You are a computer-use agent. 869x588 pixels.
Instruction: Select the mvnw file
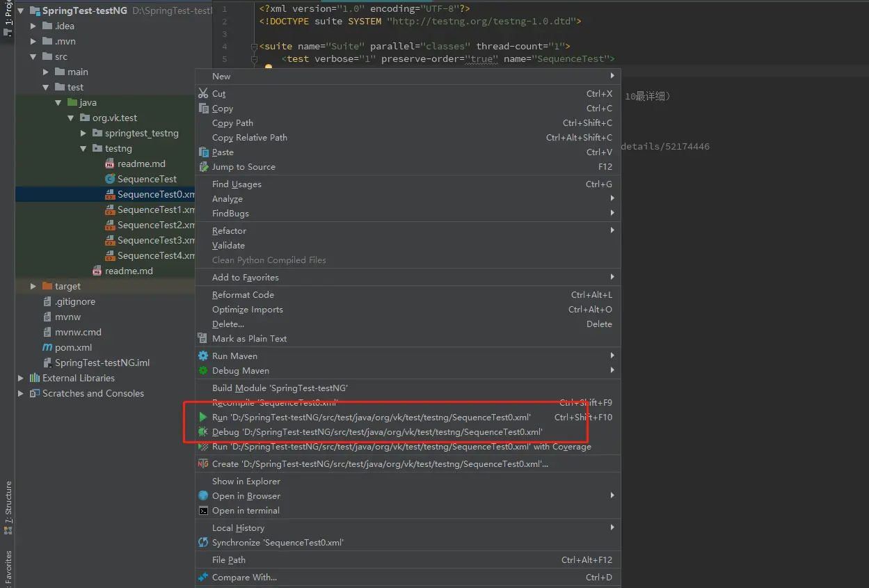tap(62, 317)
